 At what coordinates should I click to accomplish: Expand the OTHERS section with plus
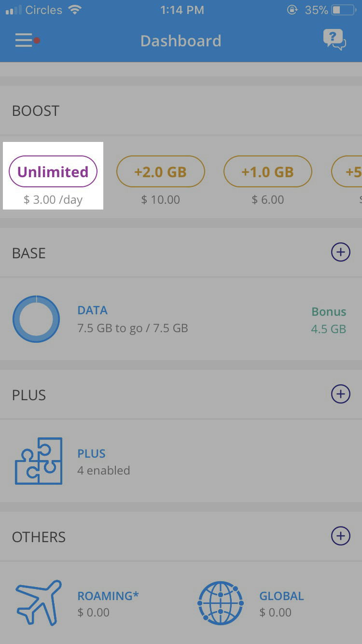(340, 536)
